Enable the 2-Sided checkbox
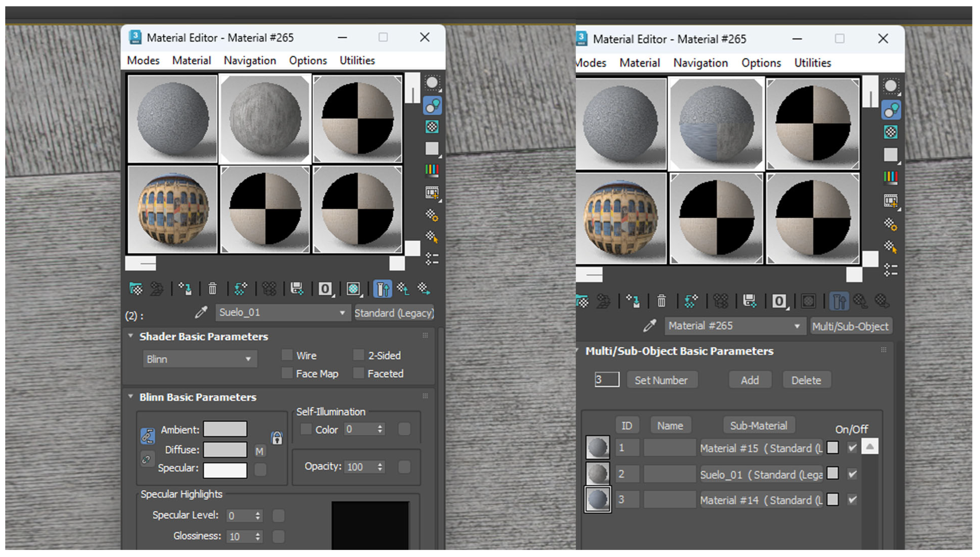Viewport: 980px width, 557px height. tap(359, 355)
